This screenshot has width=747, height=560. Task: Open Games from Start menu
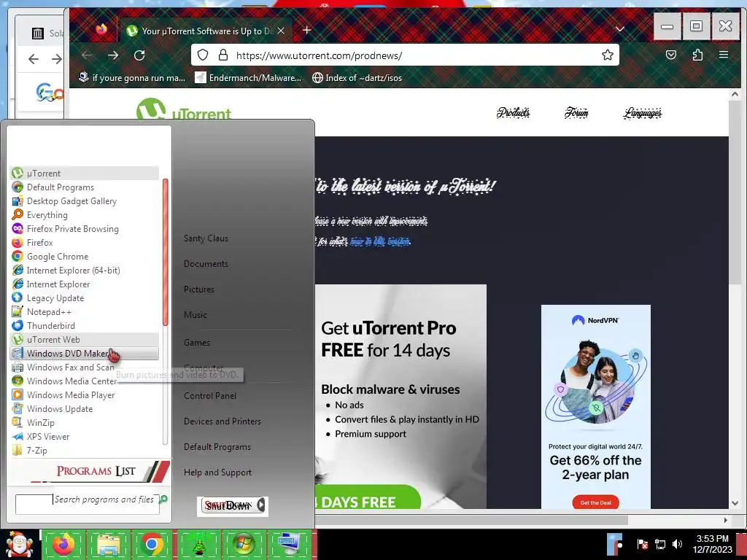click(197, 343)
